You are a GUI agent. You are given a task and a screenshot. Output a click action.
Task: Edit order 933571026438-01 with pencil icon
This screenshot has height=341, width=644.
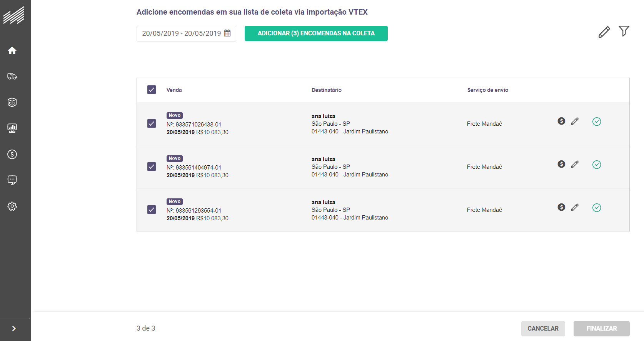tap(575, 121)
